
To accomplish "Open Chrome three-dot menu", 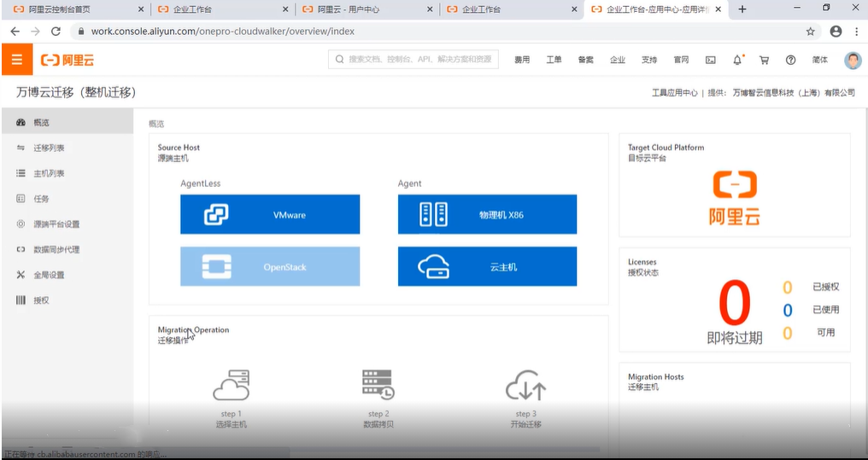I will pyautogui.click(x=856, y=32).
